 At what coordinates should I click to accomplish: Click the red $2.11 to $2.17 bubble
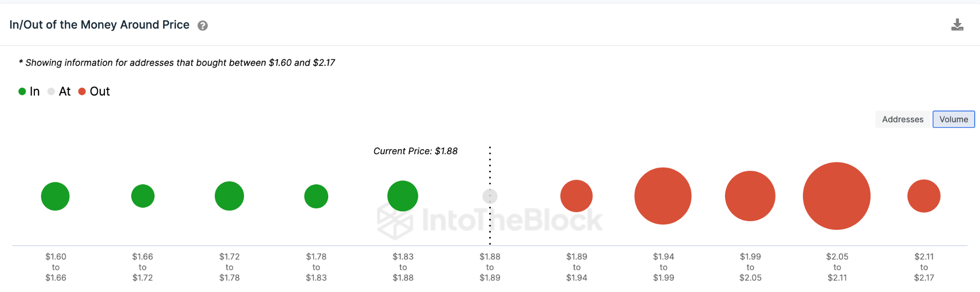point(924,196)
